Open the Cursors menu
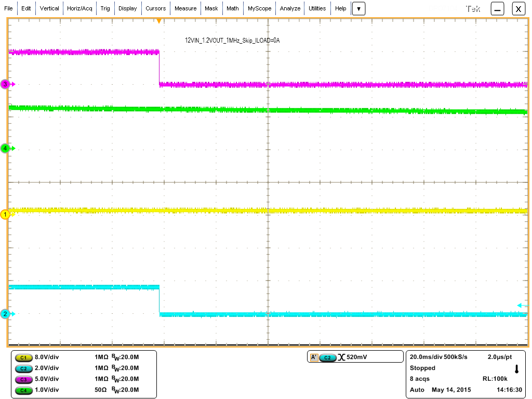This screenshot has width=532, height=399. click(156, 8)
